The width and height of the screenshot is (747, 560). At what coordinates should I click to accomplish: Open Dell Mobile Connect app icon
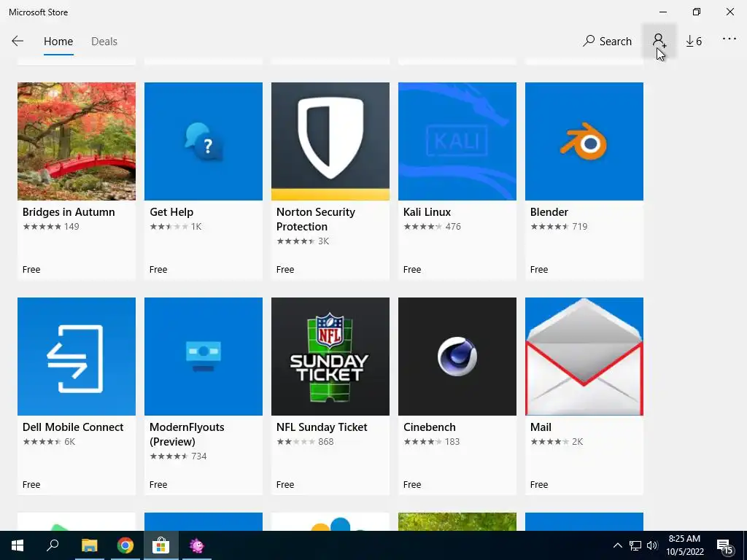point(77,357)
